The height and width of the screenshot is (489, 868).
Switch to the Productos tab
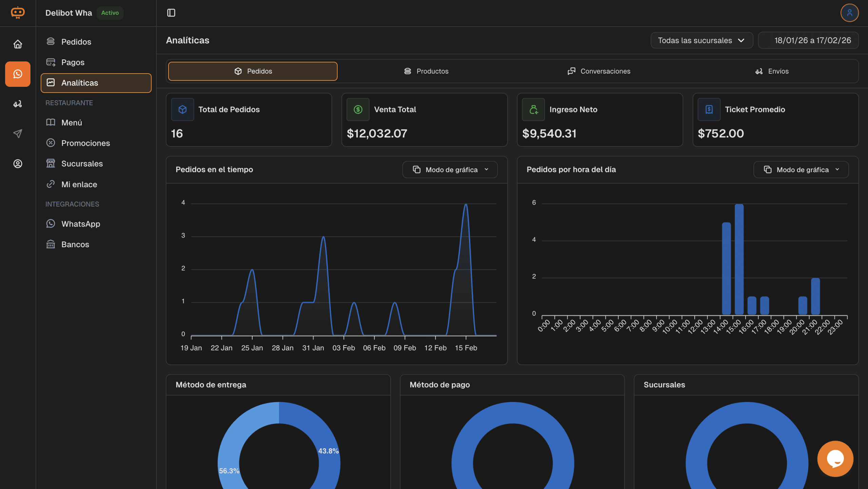point(426,71)
